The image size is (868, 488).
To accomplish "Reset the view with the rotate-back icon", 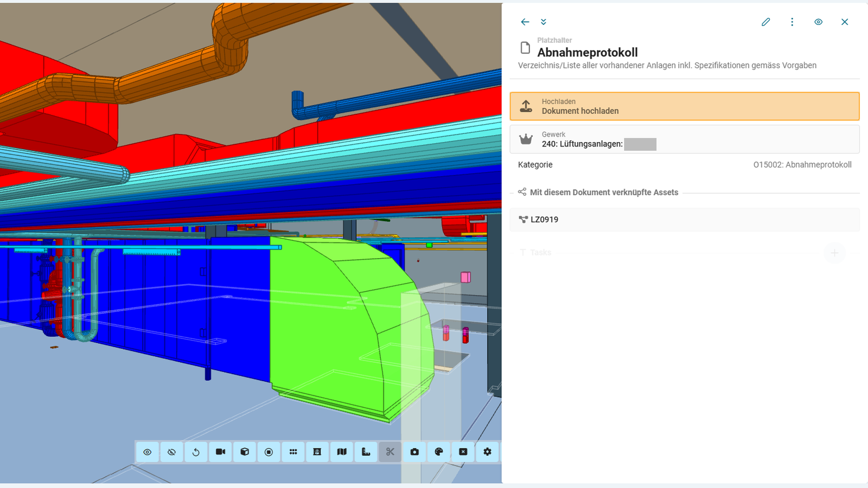I will pos(196,452).
